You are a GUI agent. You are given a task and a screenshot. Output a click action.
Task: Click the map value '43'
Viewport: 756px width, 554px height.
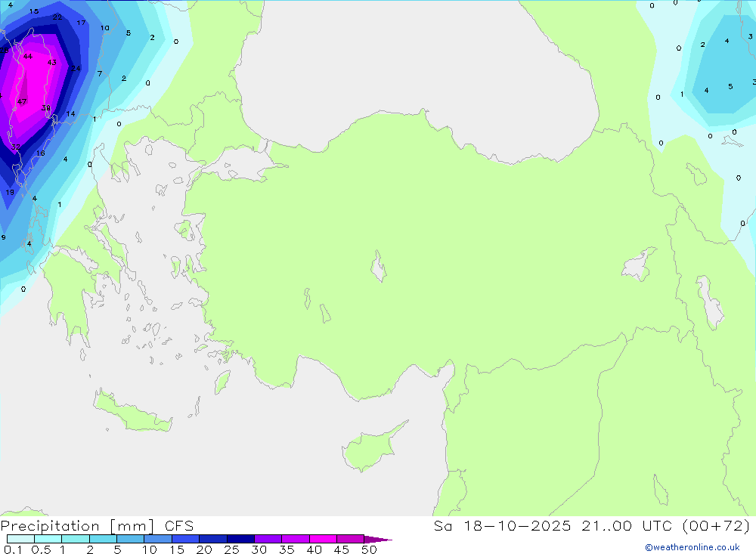52,62
